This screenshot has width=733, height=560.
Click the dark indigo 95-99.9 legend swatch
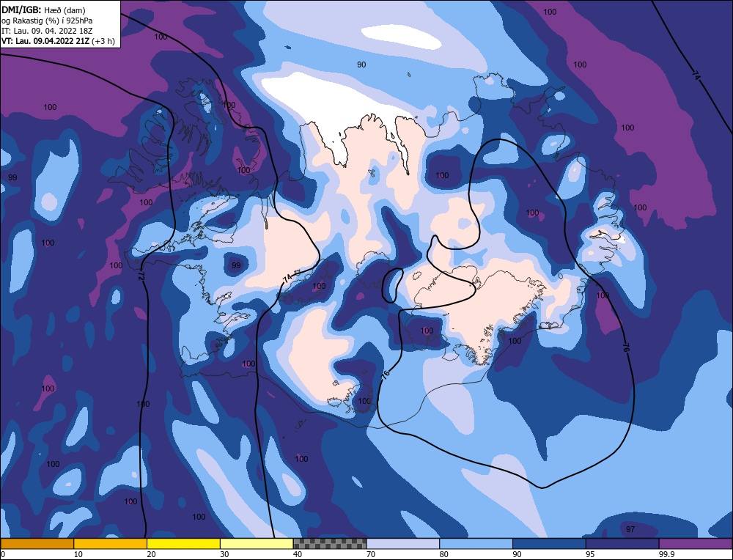(622, 544)
